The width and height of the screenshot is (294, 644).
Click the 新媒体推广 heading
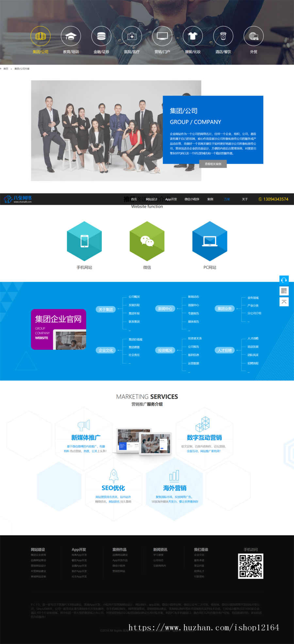point(86,438)
